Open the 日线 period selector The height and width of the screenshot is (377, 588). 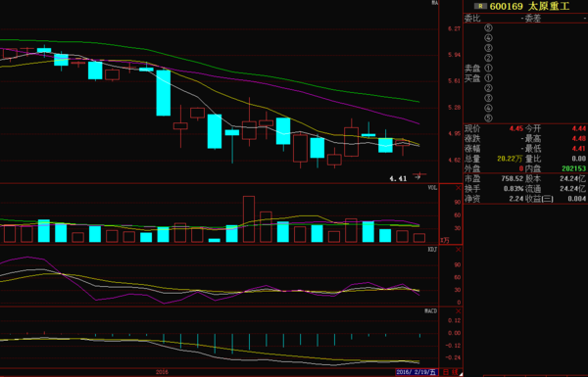pyautogui.click(x=450, y=372)
